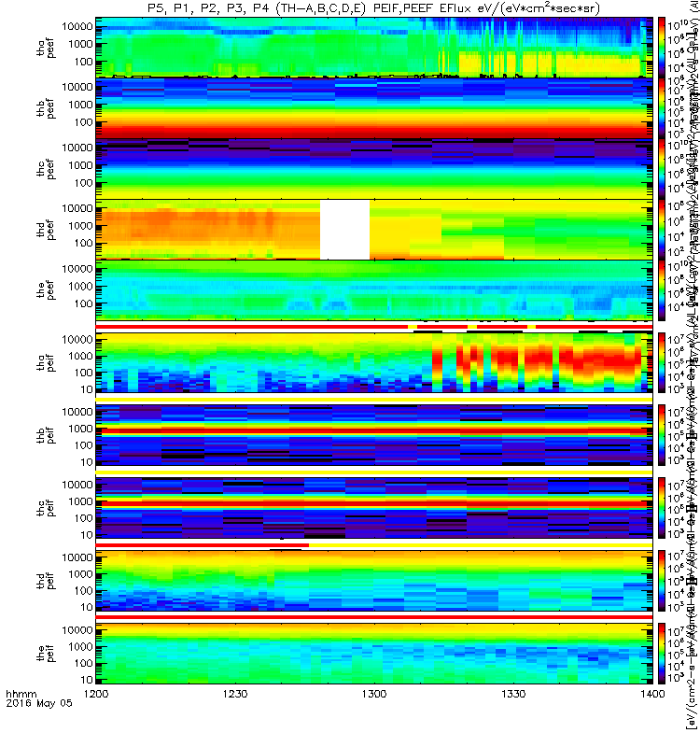Click the 1200 time axis label
The width and height of the screenshot is (700, 747).
coord(96,694)
